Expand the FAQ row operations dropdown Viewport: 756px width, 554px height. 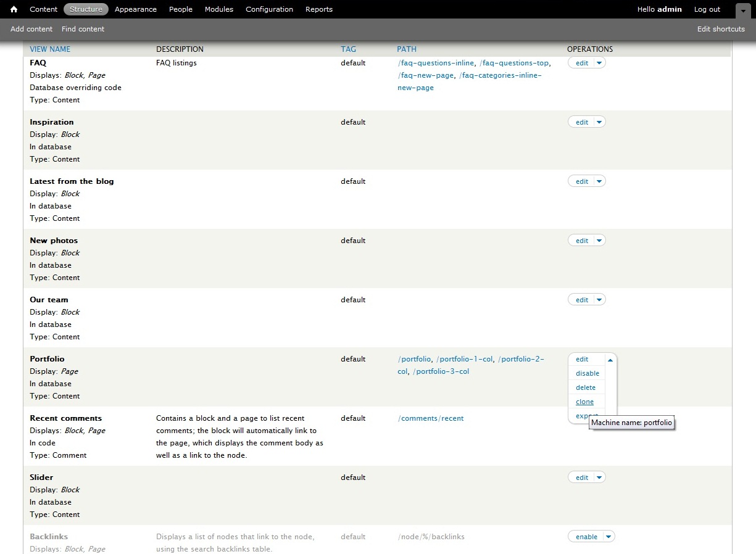(x=599, y=63)
